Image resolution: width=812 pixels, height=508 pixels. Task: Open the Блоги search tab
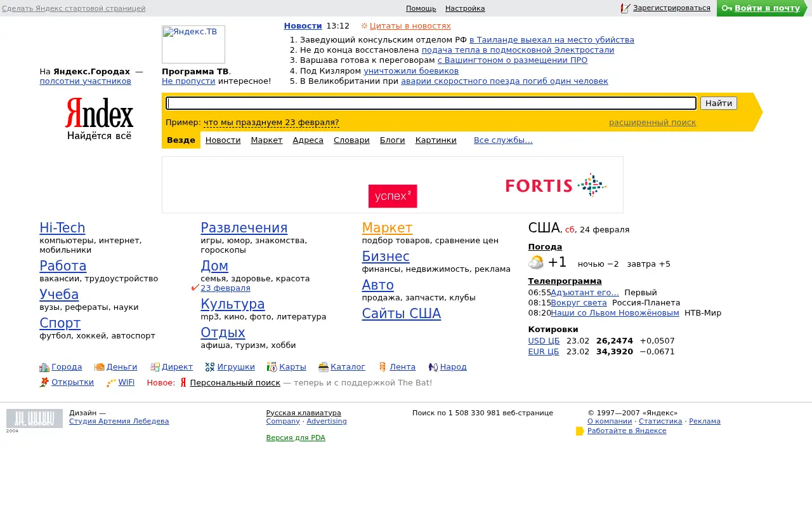coord(393,140)
